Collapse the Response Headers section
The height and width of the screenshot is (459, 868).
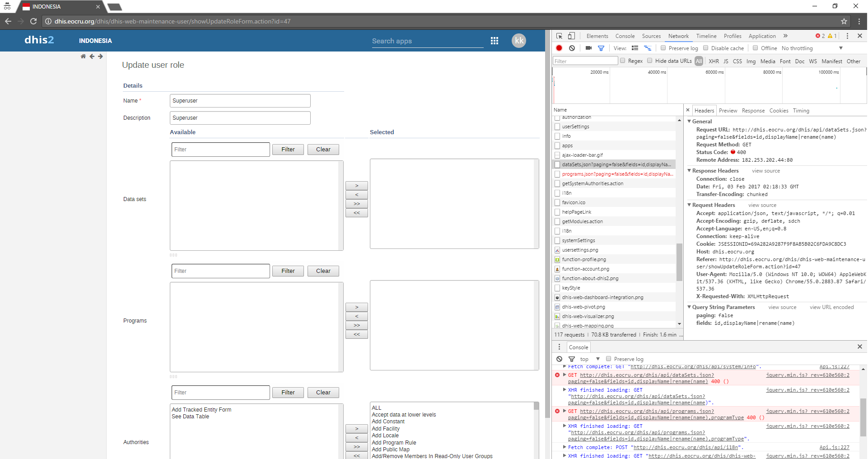[x=689, y=171]
